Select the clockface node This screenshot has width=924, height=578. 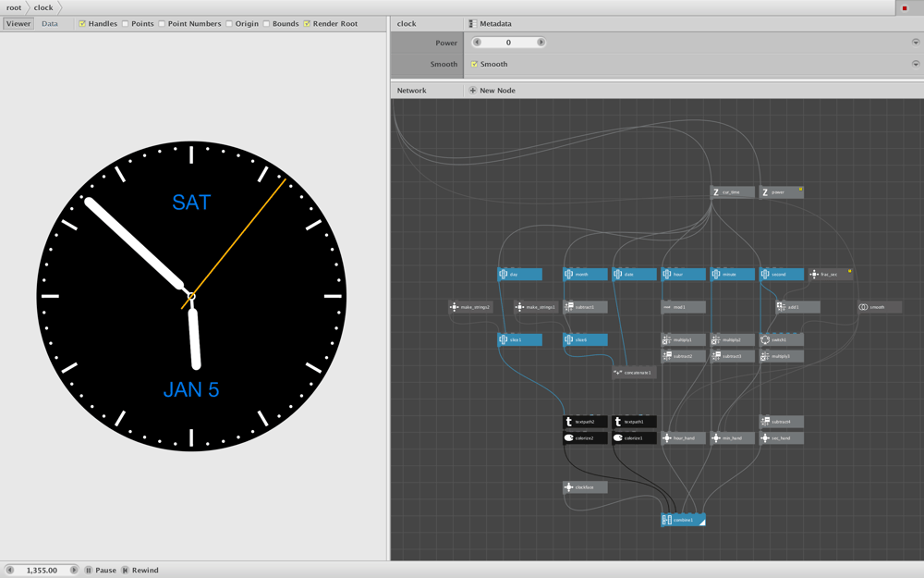(585, 487)
